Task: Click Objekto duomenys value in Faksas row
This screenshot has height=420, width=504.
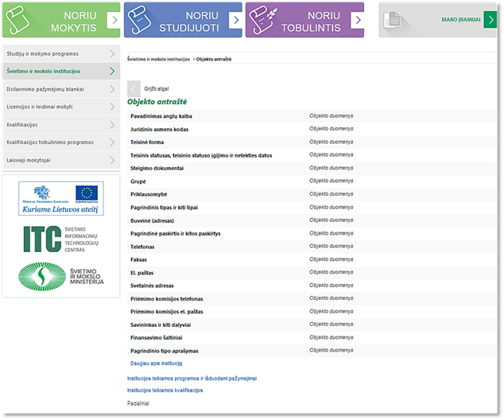Action: coord(331,259)
